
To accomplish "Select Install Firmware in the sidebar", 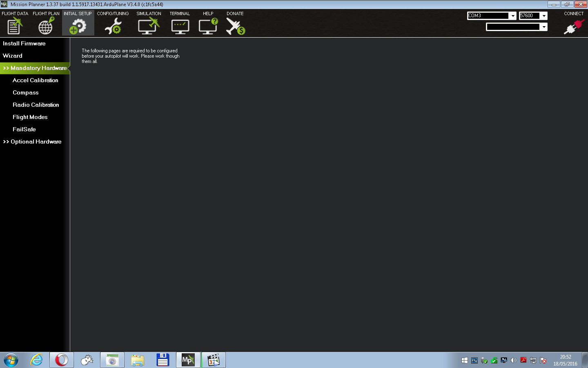I will (x=24, y=43).
